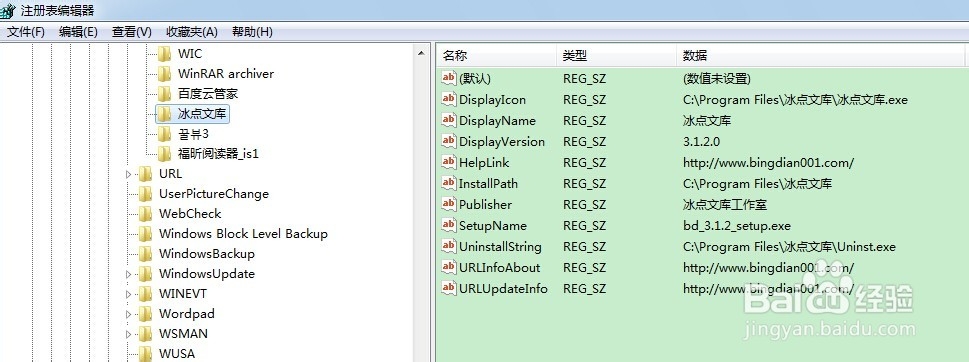
Task: Select the WUSA key label
Action: click(x=177, y=353)
